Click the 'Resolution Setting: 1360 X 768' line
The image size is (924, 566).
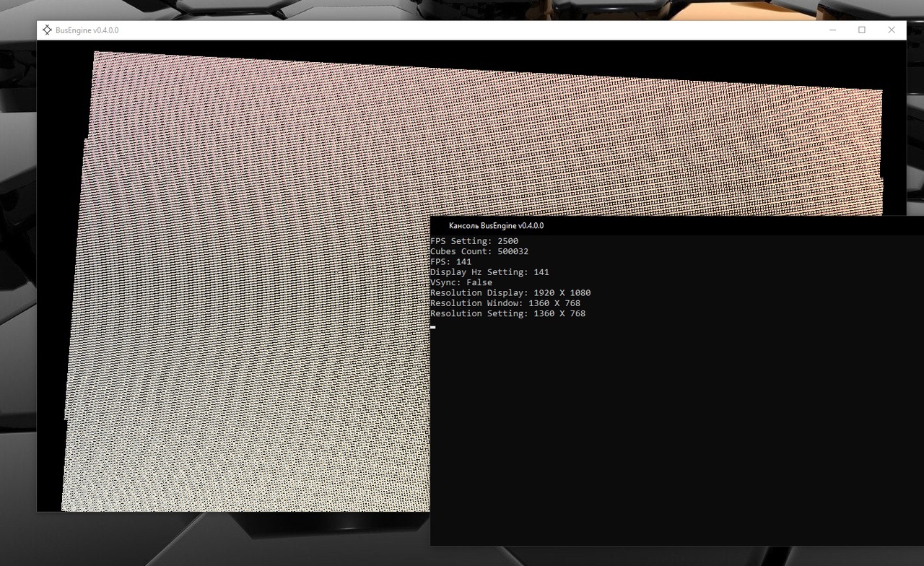point(507,314)
